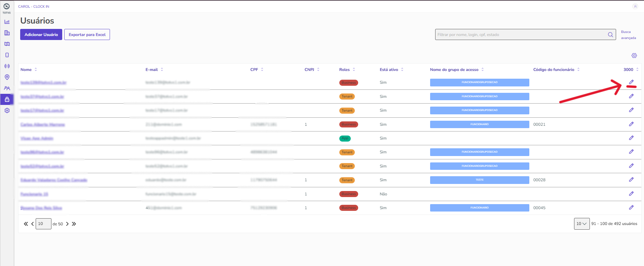Click the building icon in the sidebar
Image resolution: width=644 pixels, height=266 pixels.
[x=7, y=33]
